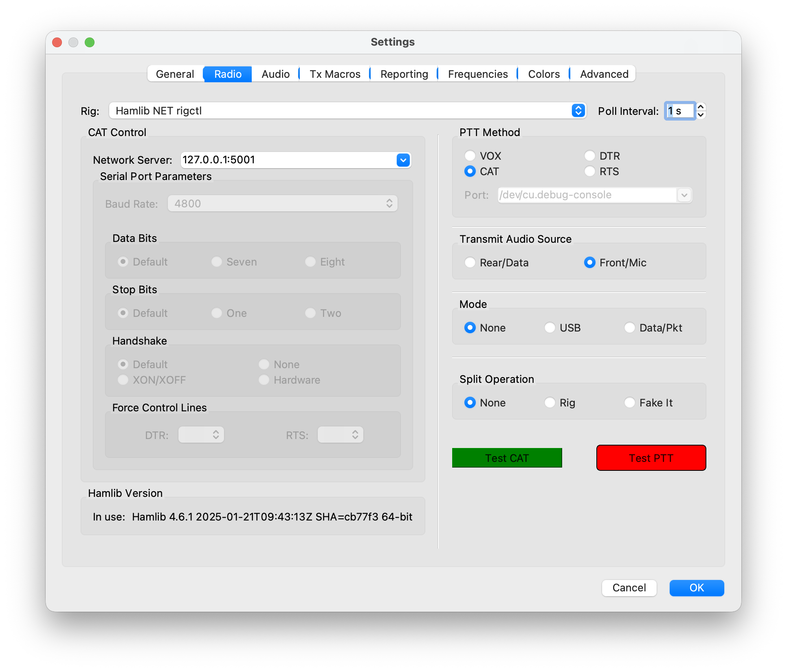Expand the Network Server combo box arrow
The image size is (787, 672).
(403, 160)
